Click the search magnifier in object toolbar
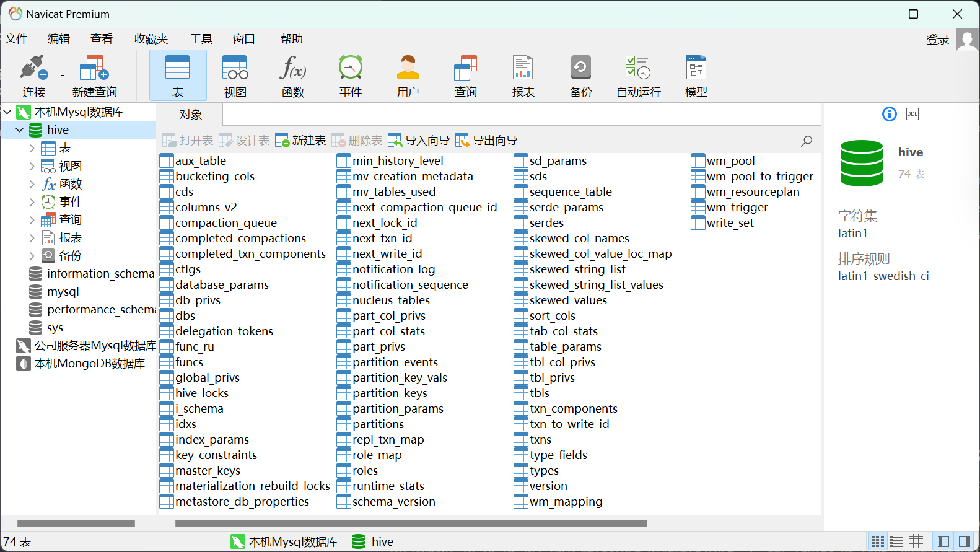The width and height of the screenshot is (980, 552). pos(807,141)
